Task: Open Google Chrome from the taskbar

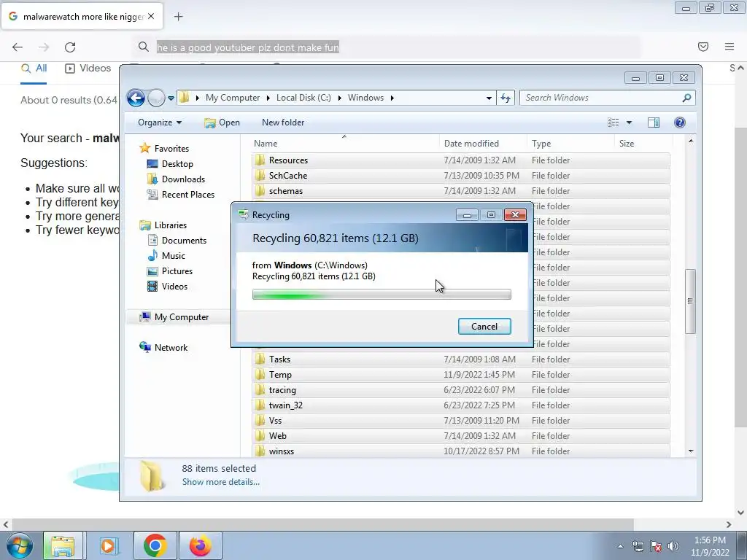Action: [155, 545]
